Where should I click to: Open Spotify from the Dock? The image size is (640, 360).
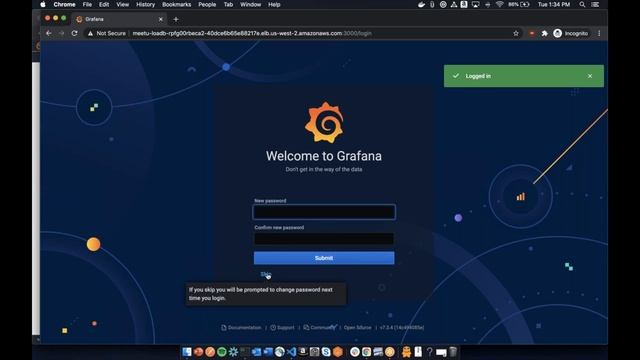point(222,352)
